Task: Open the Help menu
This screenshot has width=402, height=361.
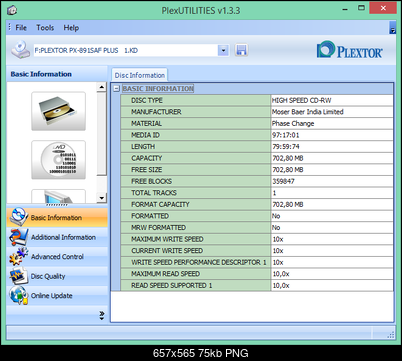Action: [71, 28]
